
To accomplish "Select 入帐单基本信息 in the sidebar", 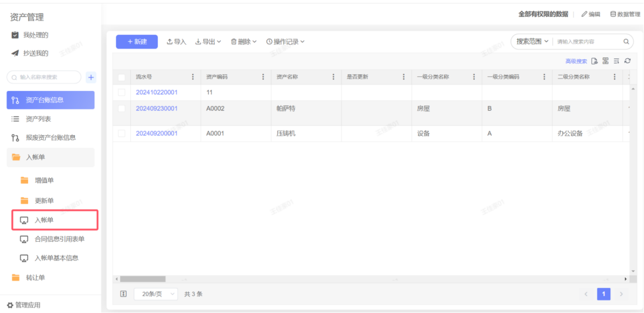I will point(56,258).
